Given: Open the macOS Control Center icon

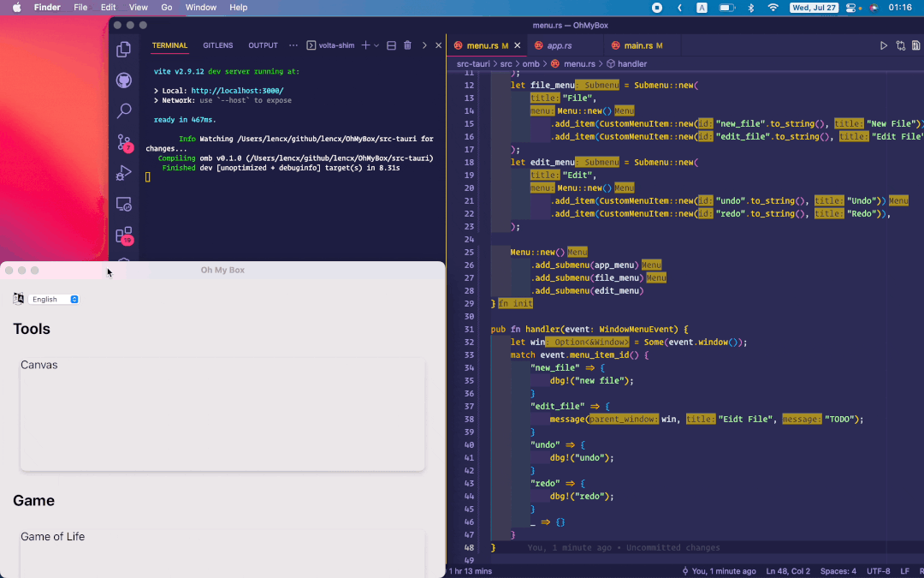Looking at the screenshot, I should pos(850,7).
